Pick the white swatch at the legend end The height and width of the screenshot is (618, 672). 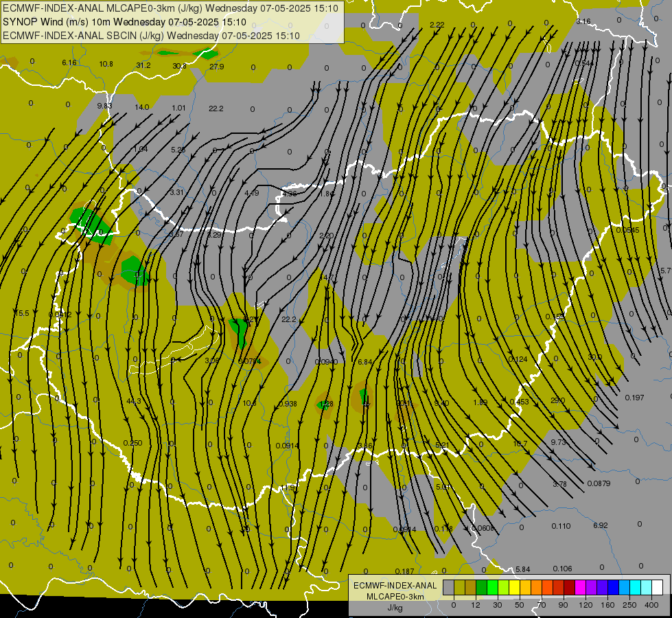[657, 587]
